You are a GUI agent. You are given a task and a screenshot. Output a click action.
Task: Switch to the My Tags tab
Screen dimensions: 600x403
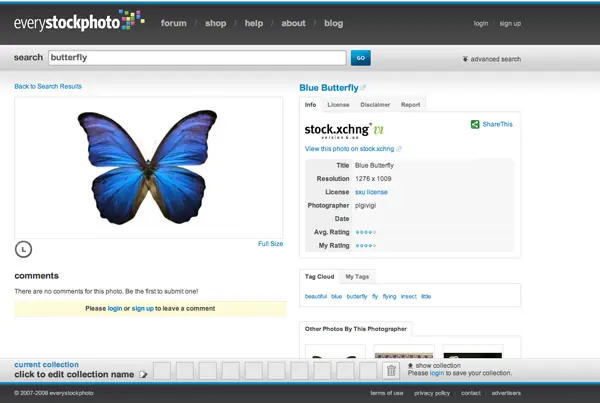point(357,277)
